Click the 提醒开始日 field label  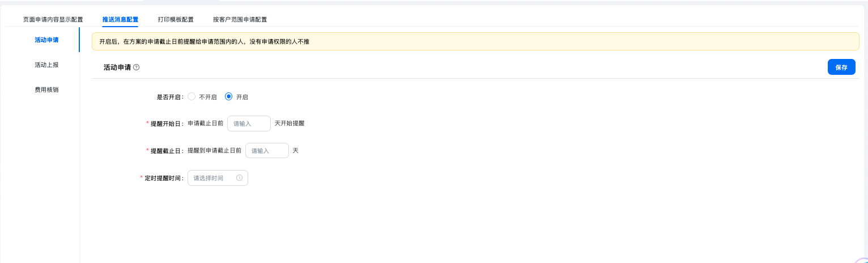pyautogui.click(x=167, y=124)
